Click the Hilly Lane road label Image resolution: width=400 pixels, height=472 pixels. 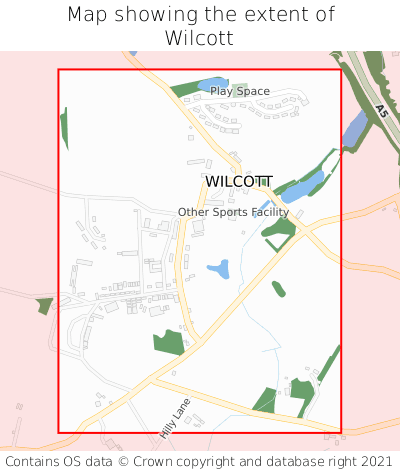(175, 418)
